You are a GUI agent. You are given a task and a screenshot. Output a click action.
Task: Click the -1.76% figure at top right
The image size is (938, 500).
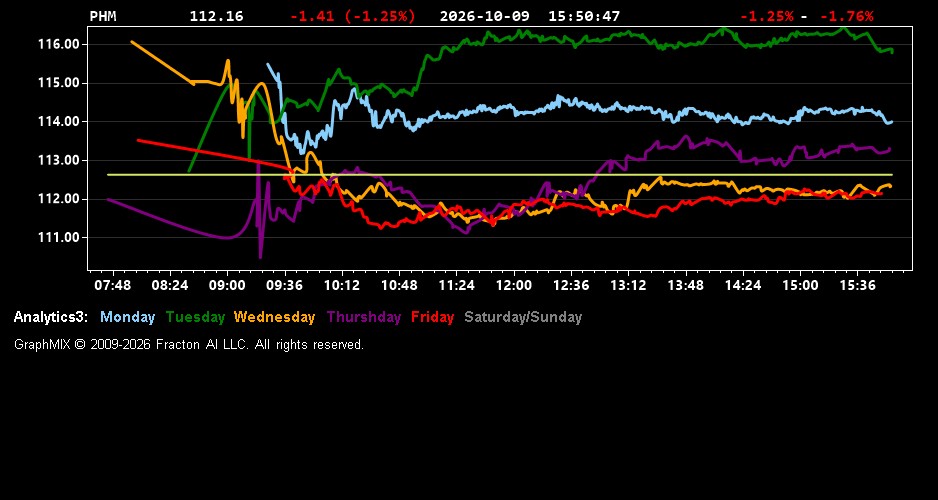[846, 17]
